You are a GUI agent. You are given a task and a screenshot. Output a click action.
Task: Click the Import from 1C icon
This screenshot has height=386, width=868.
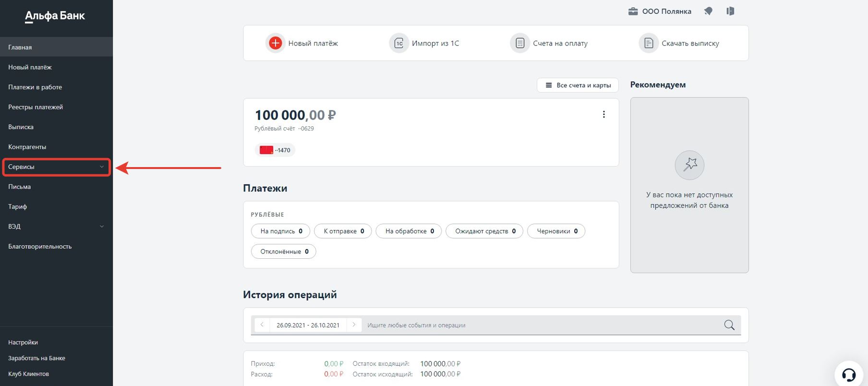(x=399, y=43)
